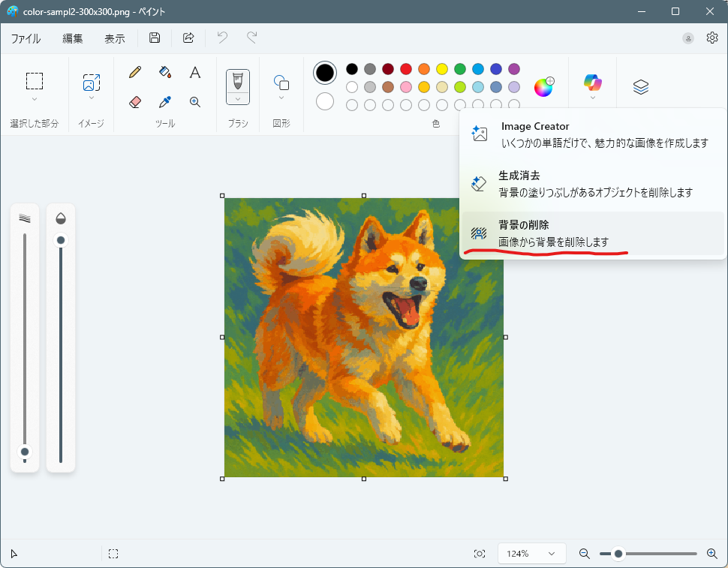Open the Layers panel

click(x=640, y=87)
